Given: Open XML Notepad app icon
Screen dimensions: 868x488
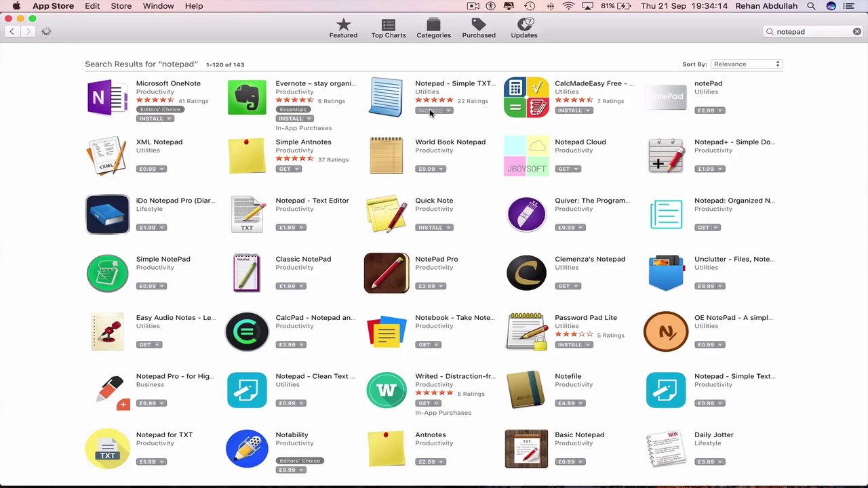Looking at the screenshot, I should coord(107,156).
